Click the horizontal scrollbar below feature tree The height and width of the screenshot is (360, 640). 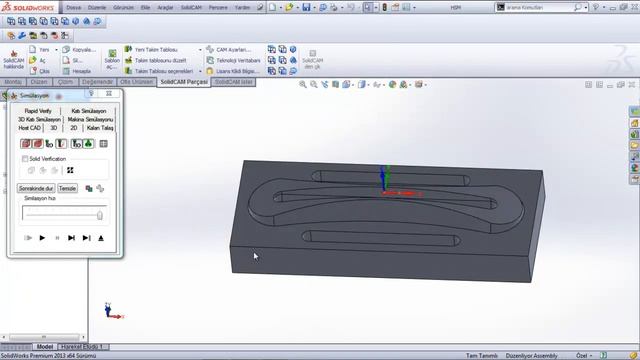point(44,337)
